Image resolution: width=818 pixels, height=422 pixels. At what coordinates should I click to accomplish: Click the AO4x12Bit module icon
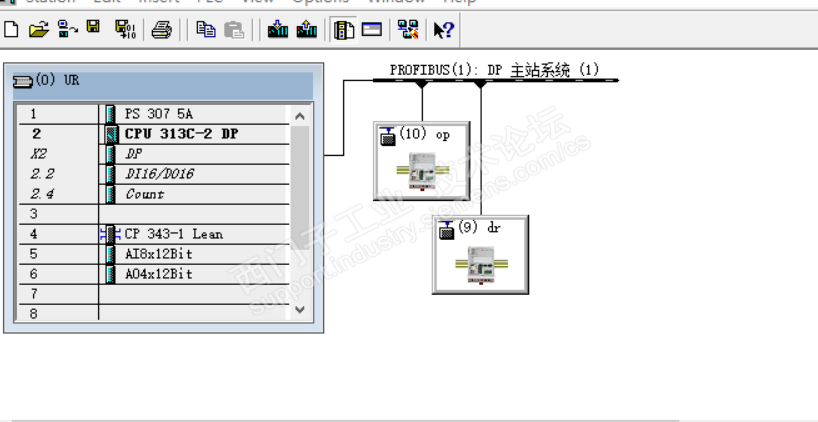pyautogui.click(x=110, y=274)
